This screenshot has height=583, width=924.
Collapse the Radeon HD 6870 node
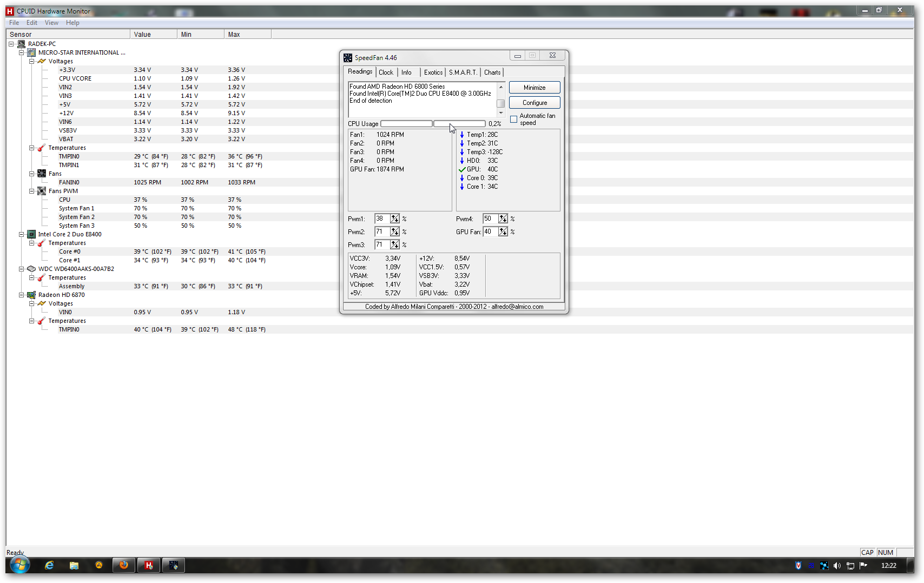pos(21,295)
